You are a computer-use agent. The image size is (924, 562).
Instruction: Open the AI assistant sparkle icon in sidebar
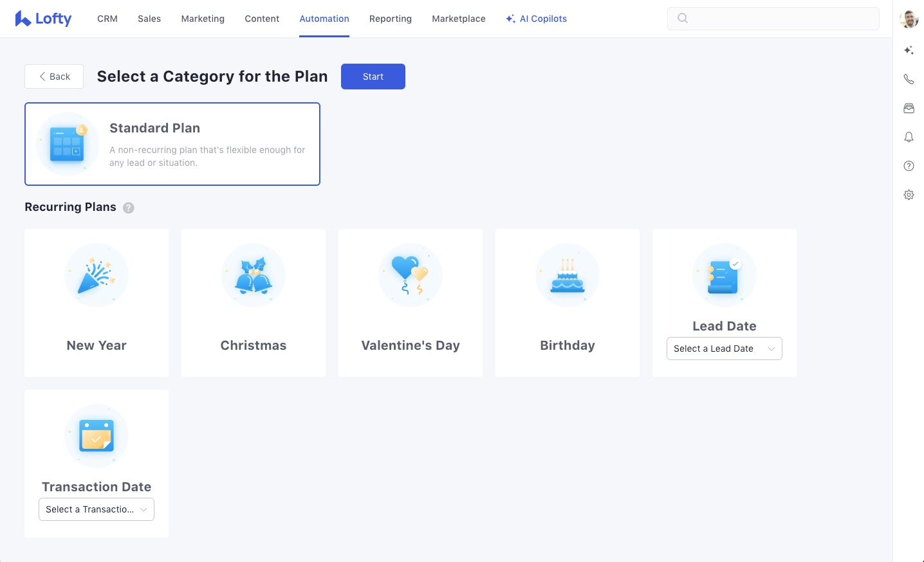[909, 50]
